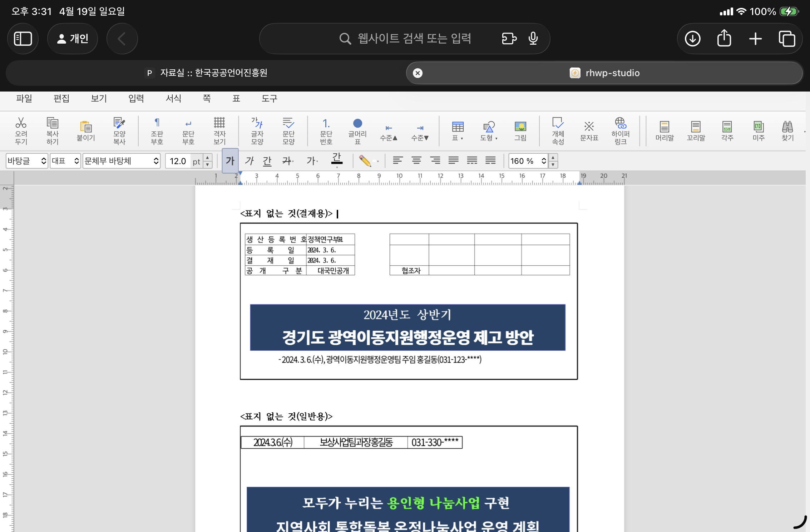
Task: Select the Copy Format (모양 복사) tool
Action: [119, 131]
